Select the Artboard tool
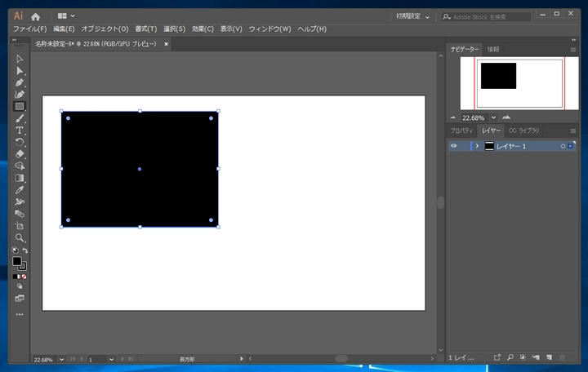Viewport: 588px width, 372px height. tap(20, 226)
